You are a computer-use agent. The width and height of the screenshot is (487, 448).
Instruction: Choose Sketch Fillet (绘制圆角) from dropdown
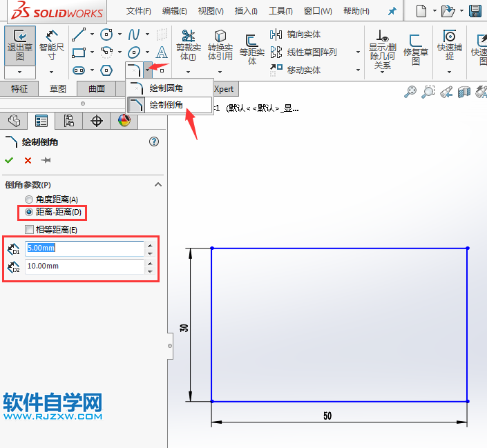(170, 88)
